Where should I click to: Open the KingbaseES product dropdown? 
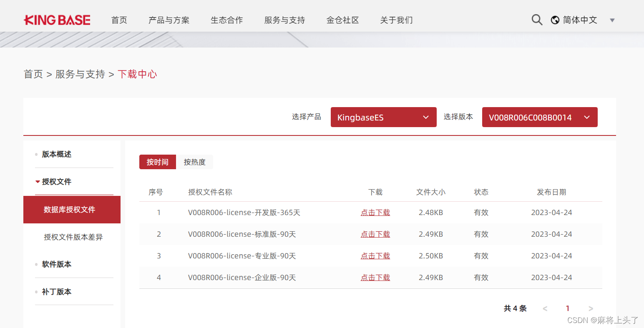point(383,117)
